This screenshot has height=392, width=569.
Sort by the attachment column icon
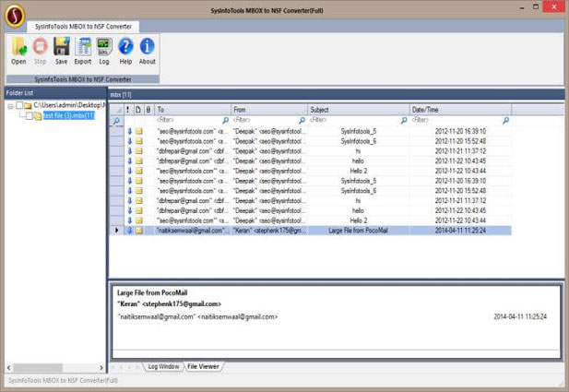[148, 109]
